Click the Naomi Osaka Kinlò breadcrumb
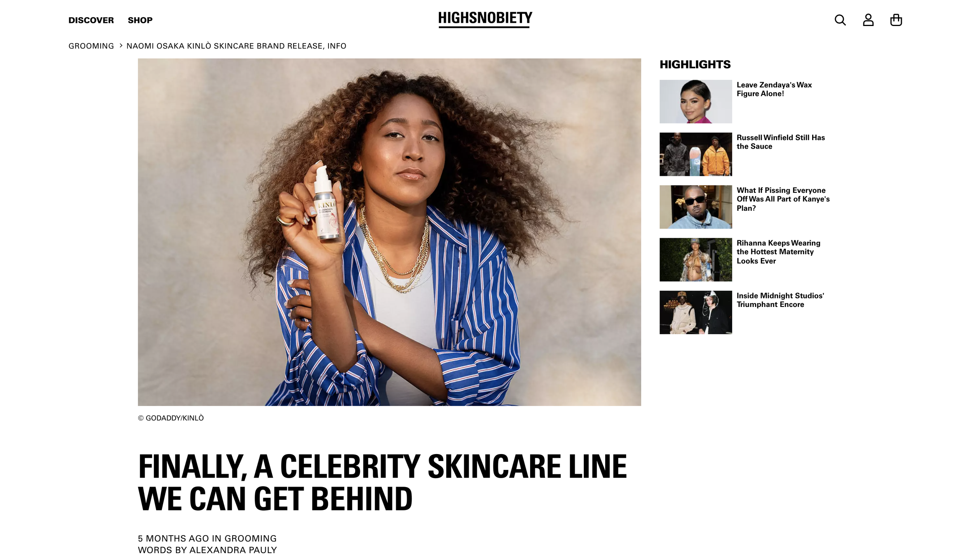 (x=236, y=46)
